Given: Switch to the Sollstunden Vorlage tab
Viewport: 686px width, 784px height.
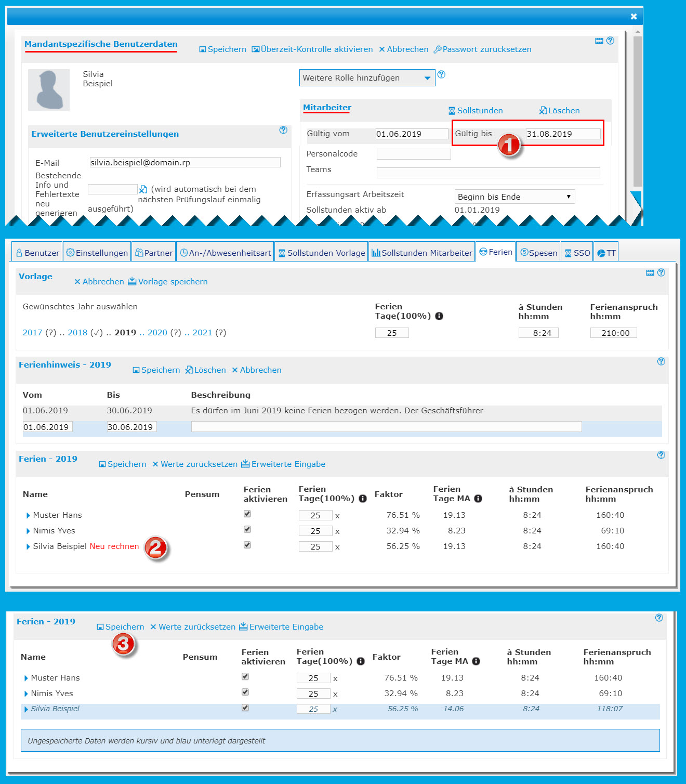Looking at the screenshot, I should point(321,253).
